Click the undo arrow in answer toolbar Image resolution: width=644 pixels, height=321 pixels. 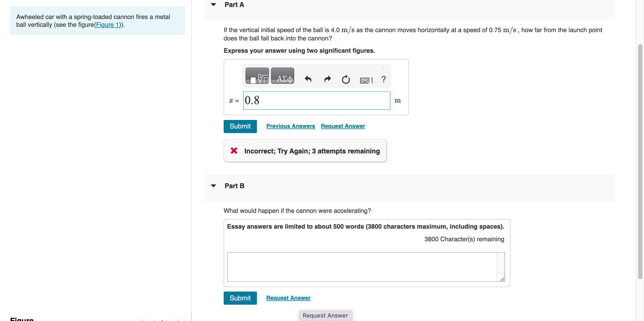click(x=308, y=79)
